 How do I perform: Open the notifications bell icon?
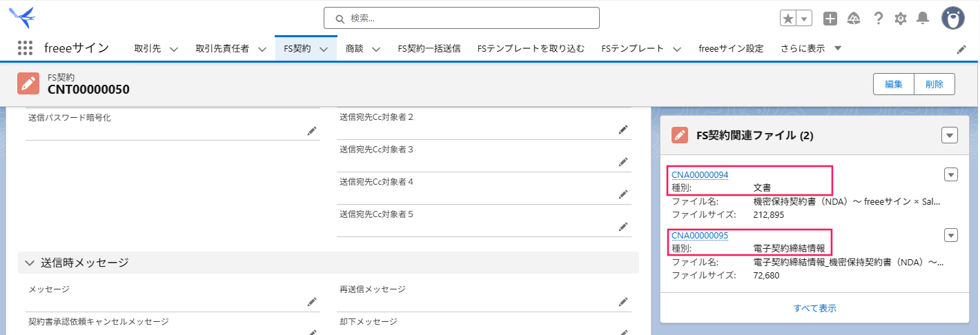point(923,19)
